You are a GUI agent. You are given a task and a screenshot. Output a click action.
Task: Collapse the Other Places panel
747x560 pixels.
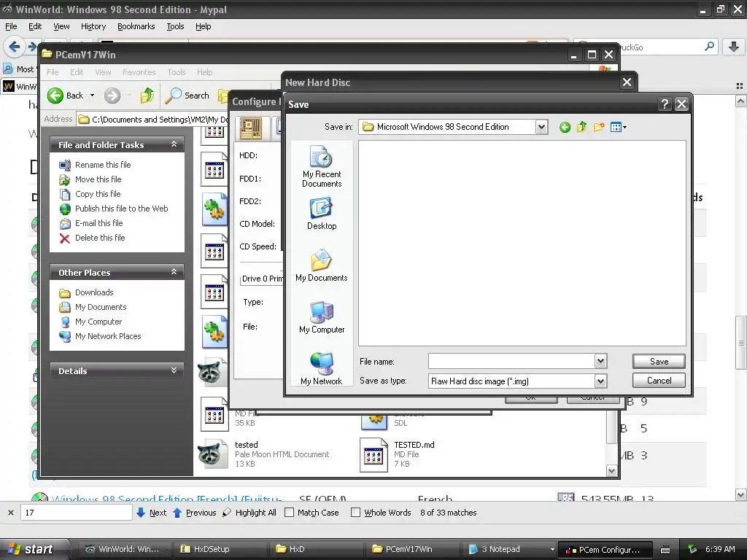click(x=174, y=272)
